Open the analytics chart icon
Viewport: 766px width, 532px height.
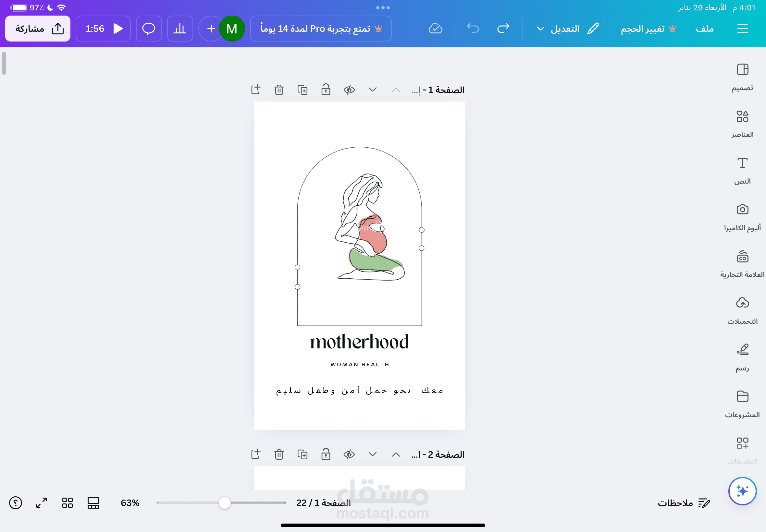click(x=180, y=28)
